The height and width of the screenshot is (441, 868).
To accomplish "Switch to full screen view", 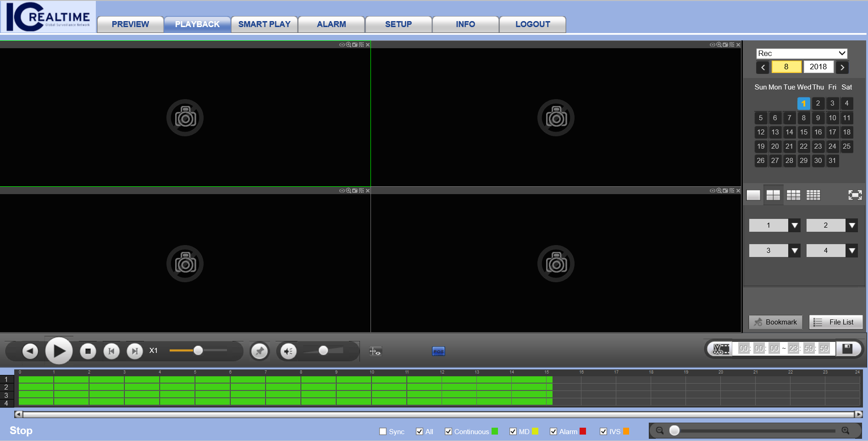I will pyautogui.click(x=855, y=195).
